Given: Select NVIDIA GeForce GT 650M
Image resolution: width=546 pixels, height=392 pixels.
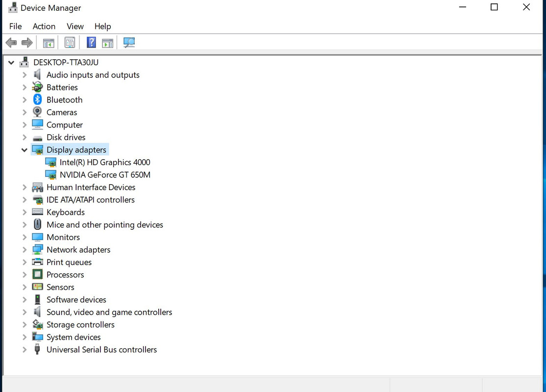Looking at the screenshot, I should point(105,175).
